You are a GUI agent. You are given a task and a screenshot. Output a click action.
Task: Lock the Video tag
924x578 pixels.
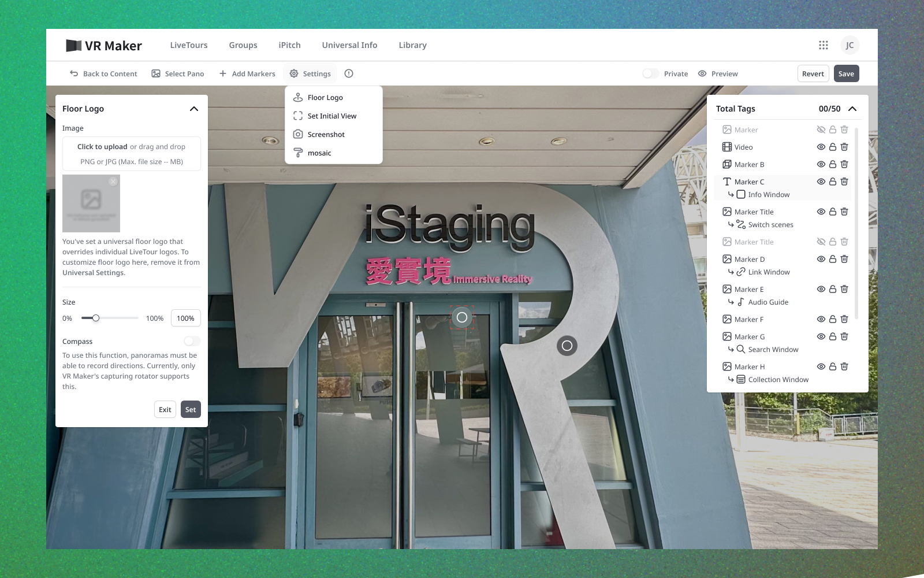pyautogui.click(x=833, y=147)
